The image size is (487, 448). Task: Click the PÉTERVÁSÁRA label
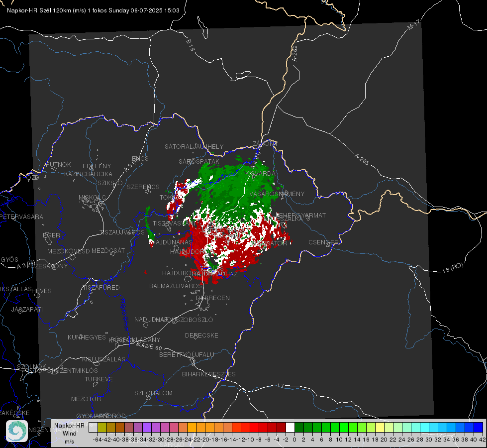click(x=22, y=217)
